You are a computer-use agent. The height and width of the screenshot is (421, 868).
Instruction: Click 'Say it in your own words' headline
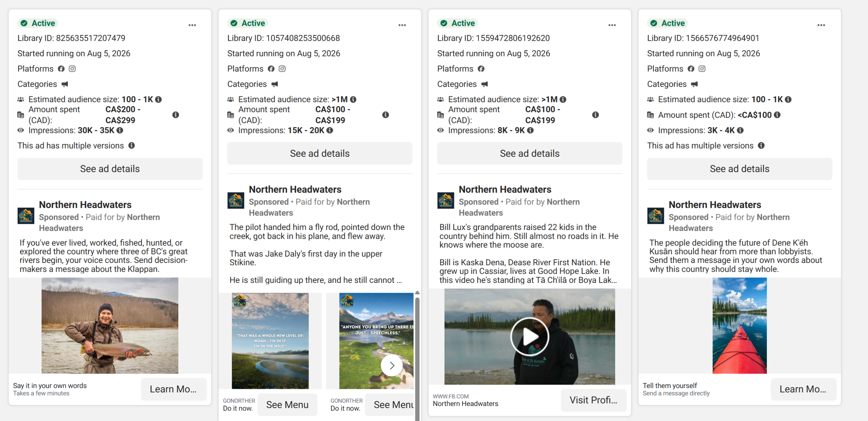pyautogui.click(x=50, y=385)
